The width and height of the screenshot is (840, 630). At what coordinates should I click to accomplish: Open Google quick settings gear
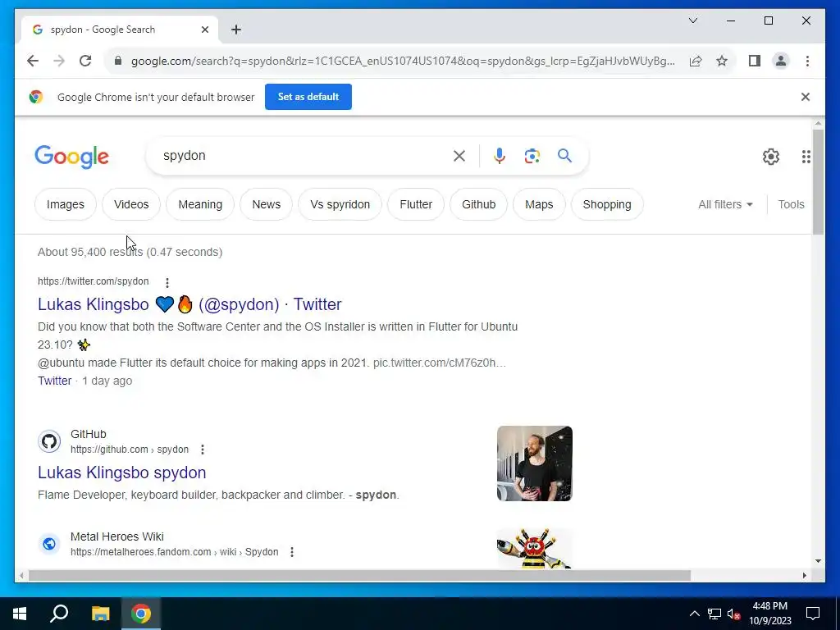pyautogui.click(x=771, y=157)
